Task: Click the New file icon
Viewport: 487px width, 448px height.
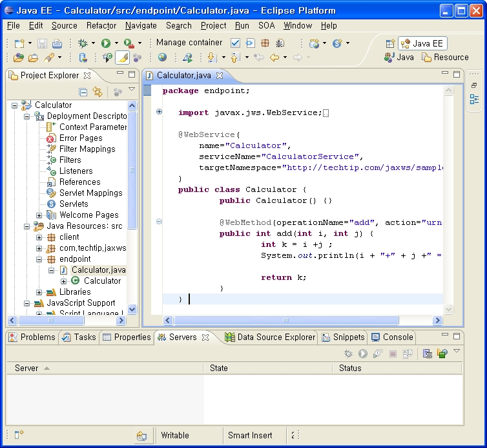Action: (19, 43)
